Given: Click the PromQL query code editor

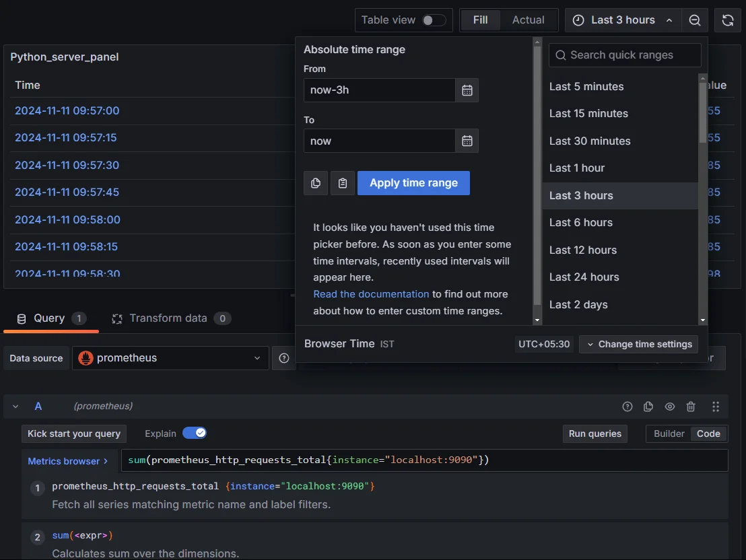Looking at the screenshot, I should (424, 460).
